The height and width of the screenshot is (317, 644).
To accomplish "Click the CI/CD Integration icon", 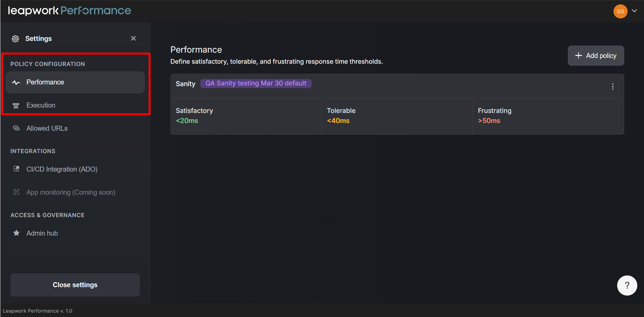I will 16,169.
